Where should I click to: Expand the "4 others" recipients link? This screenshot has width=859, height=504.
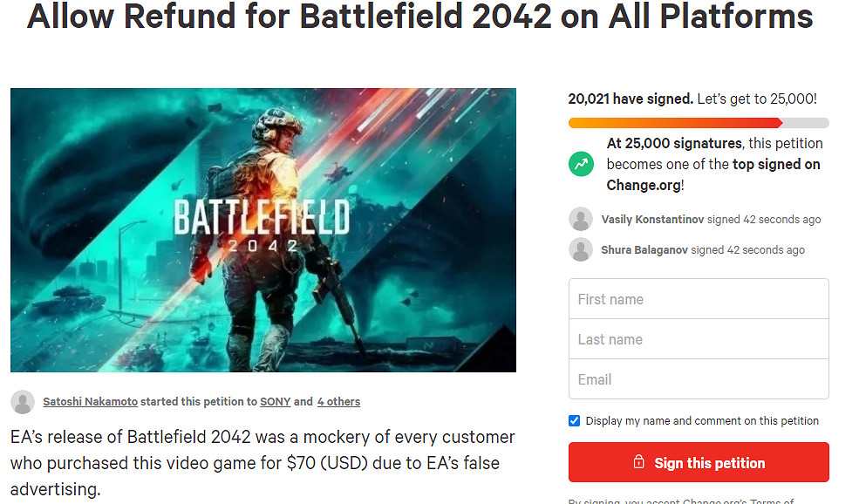pyautogui.click(x=338, y=402)
